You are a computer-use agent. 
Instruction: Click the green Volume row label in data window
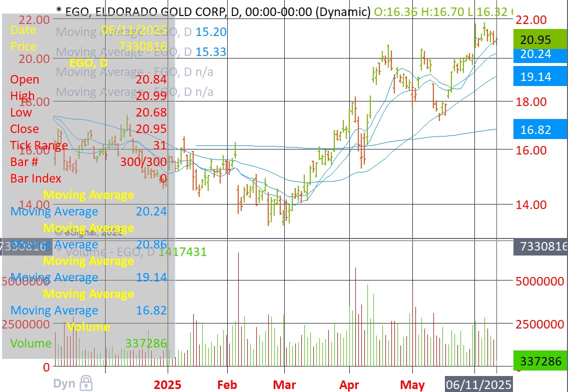(x=31, y=343)
